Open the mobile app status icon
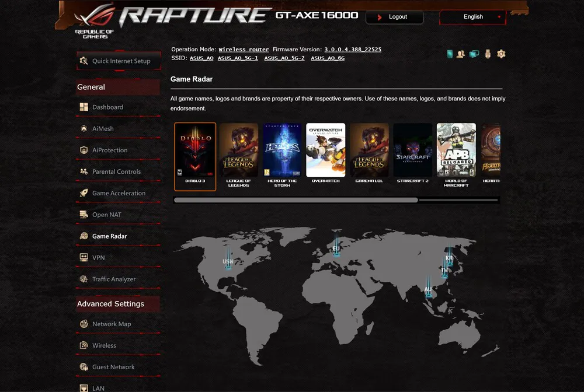584x392 pixels. coord(450,54)
